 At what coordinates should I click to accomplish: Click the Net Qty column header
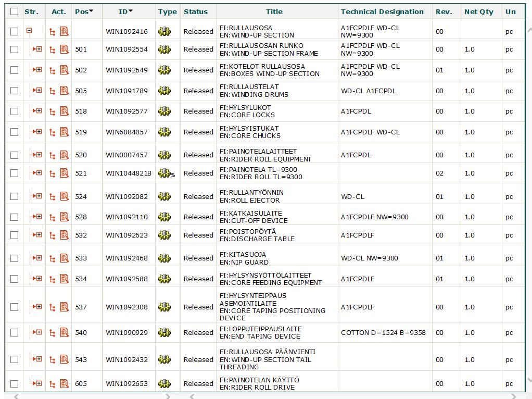point(479,11)
